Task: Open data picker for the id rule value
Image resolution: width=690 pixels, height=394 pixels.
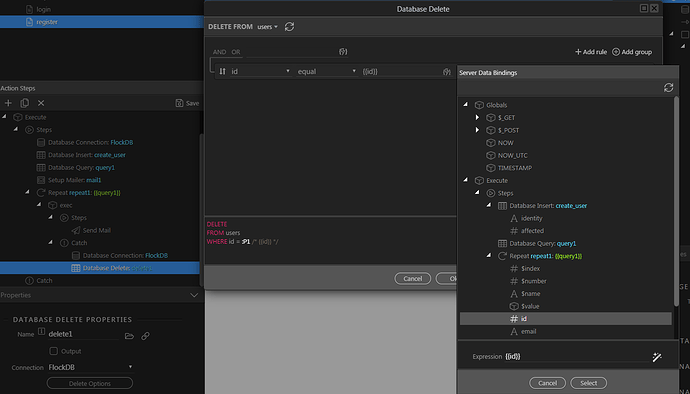Action: click(447, 72)
